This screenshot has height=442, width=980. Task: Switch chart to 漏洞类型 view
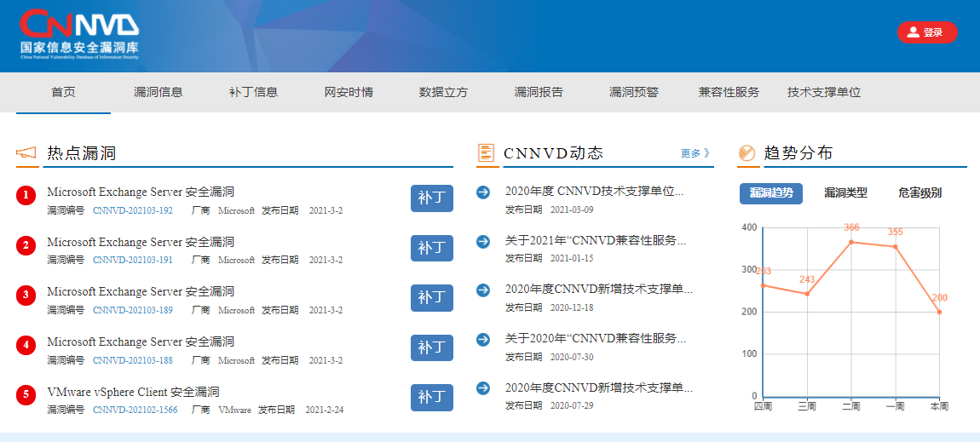pyautogui.click(x=845, y=193)
